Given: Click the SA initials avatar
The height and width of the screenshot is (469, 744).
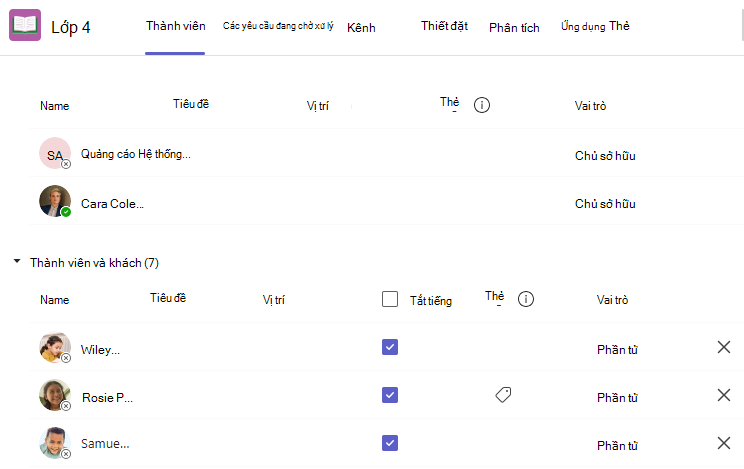Looking at the screenshot, I should click(x=55, y=153).
